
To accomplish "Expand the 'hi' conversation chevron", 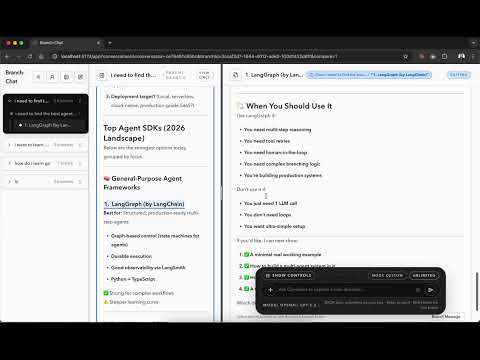I will [x=9, y=182].
